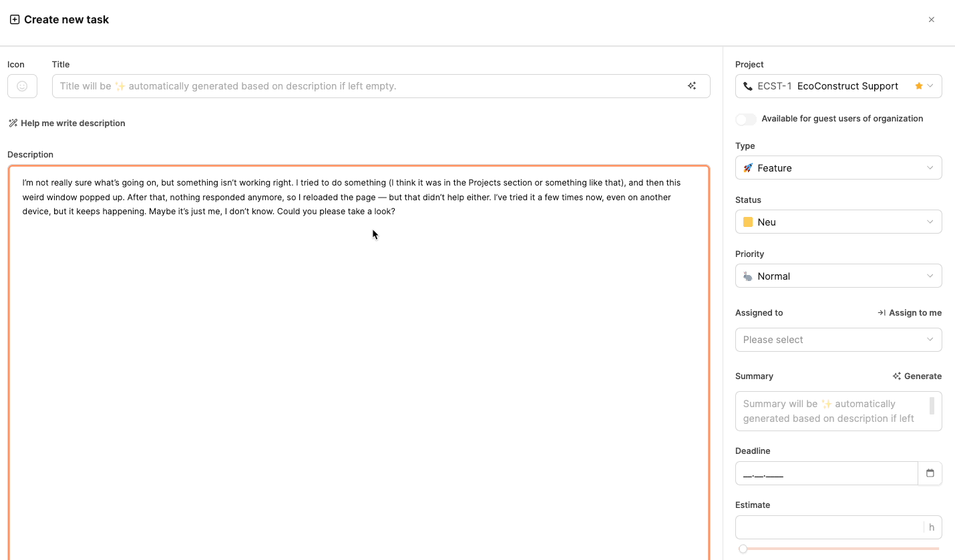Click the plus icon beside Create new task
This screenshot has height=560, width=955.
click(15, 19)
